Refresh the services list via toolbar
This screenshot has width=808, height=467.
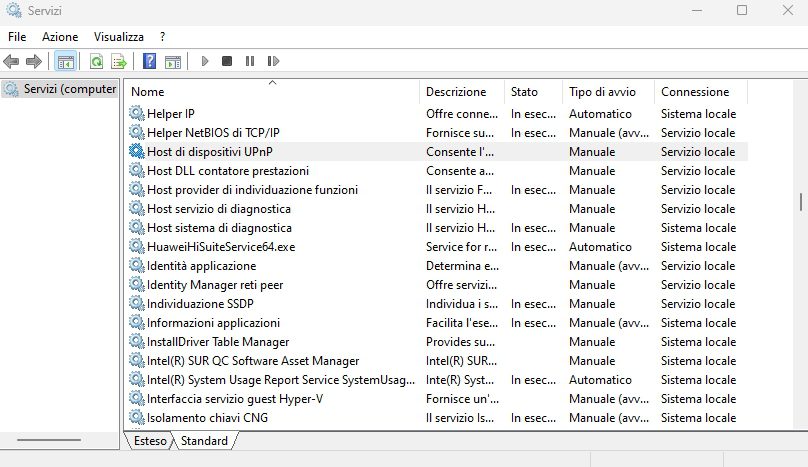[x=96, y=61]
